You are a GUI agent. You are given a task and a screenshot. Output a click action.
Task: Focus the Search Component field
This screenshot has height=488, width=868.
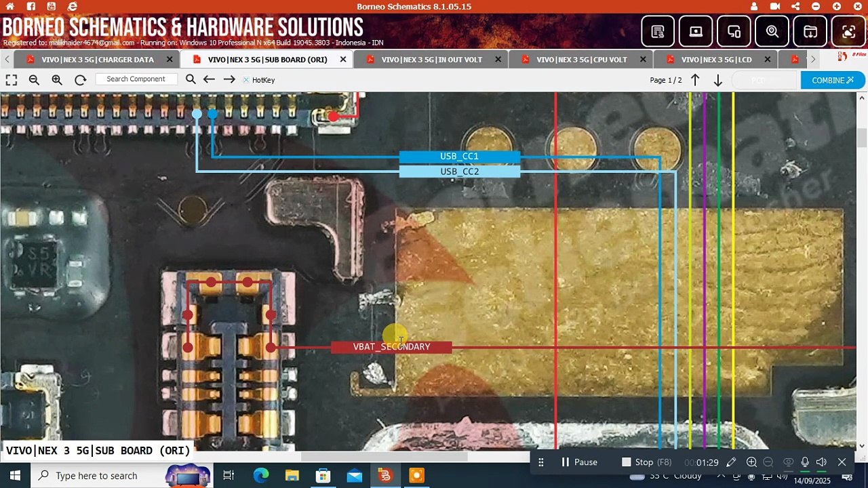pyautogui.click(x=136, y=79)
